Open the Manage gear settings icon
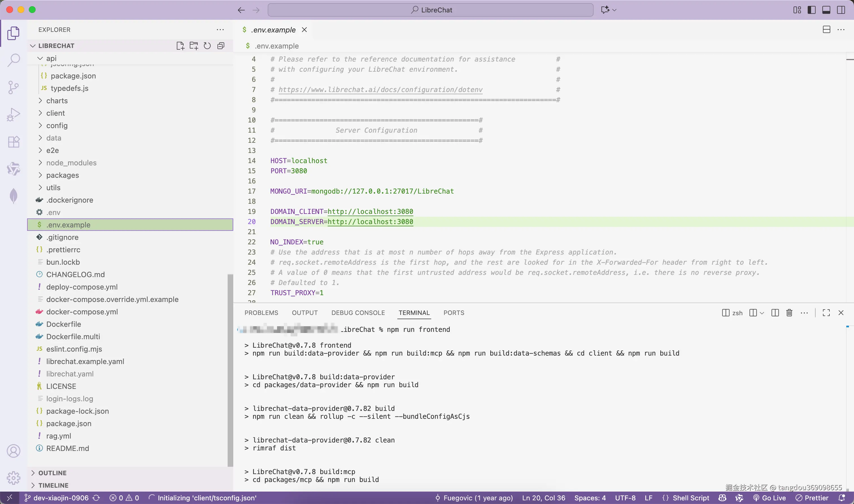The height and width of the screenshot is (504, 854). tap(14, 478)
